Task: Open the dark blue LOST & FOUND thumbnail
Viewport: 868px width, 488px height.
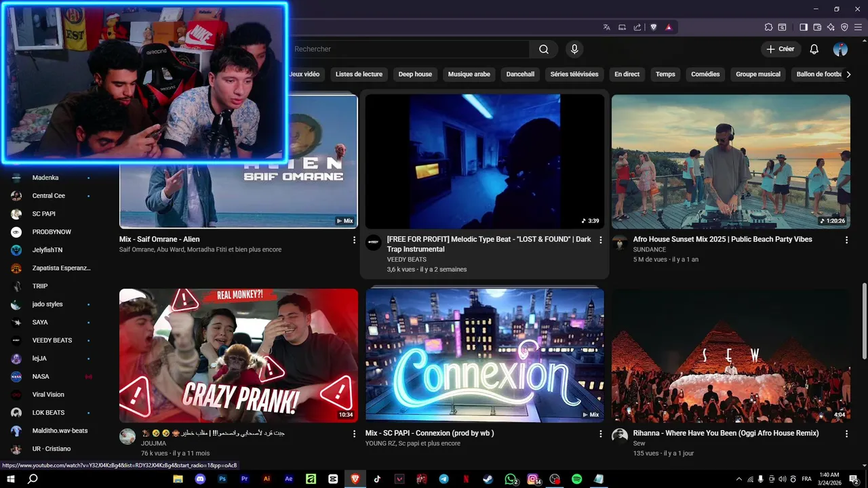Action: click(x=485, y=161)
